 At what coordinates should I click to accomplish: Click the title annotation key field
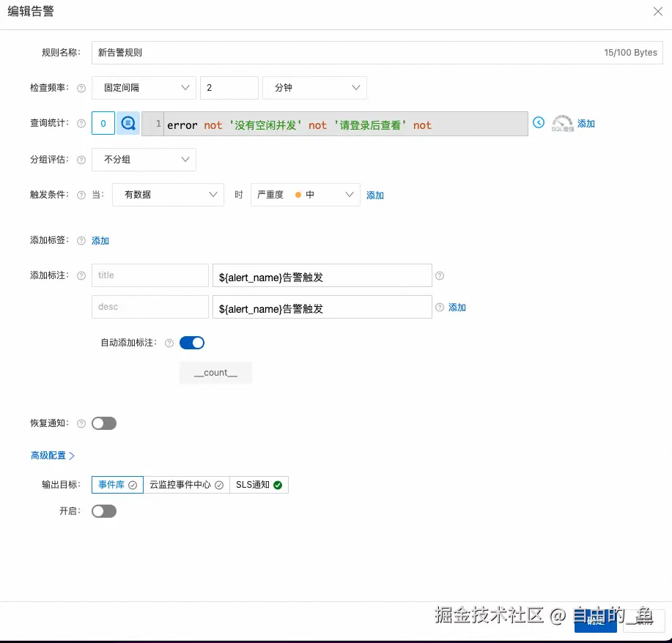[x=150, y=275]
